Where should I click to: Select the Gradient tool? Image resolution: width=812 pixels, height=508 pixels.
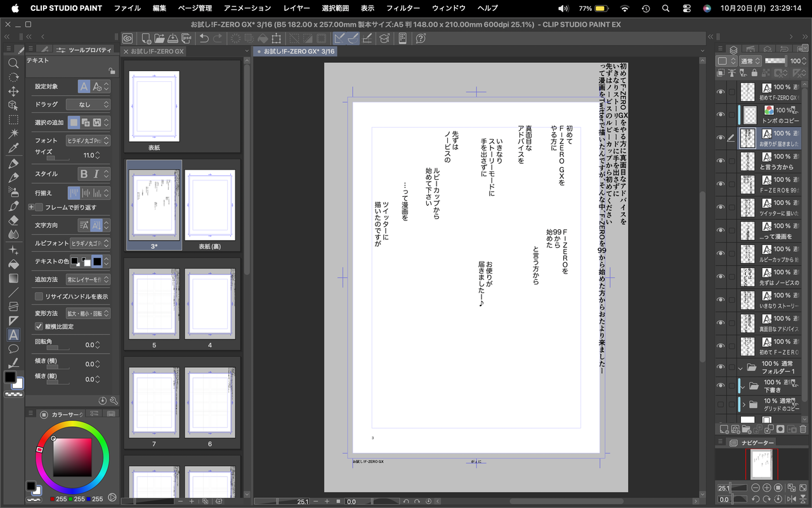[x=13, y=278]
